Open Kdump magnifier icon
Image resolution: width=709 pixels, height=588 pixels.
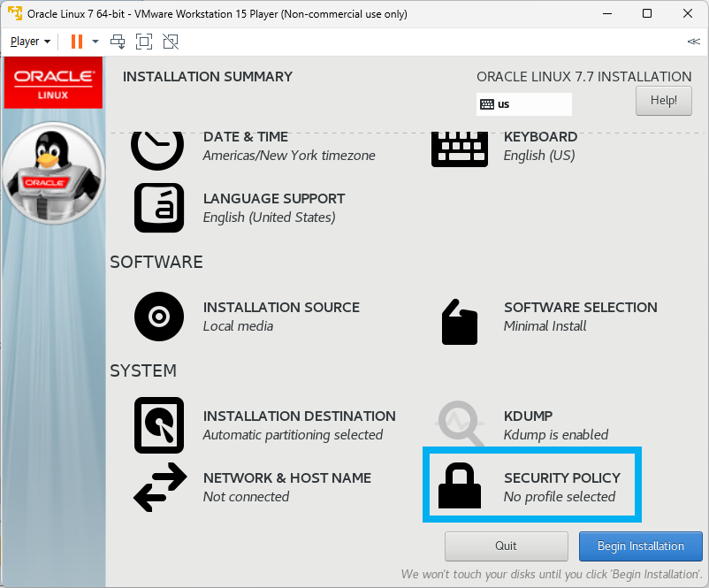460,424
